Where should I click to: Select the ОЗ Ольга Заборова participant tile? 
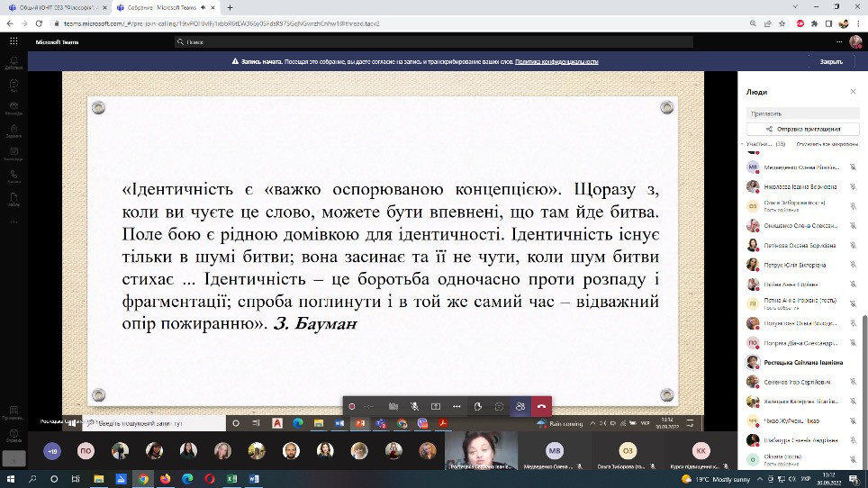click(628, 451)
